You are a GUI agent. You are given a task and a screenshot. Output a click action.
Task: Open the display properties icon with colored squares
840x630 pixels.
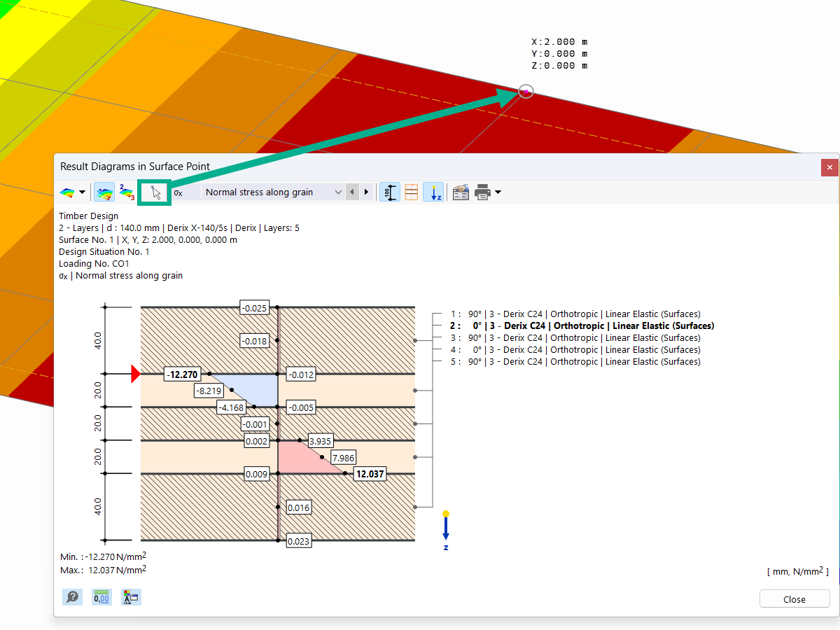[x=130, y=597]
